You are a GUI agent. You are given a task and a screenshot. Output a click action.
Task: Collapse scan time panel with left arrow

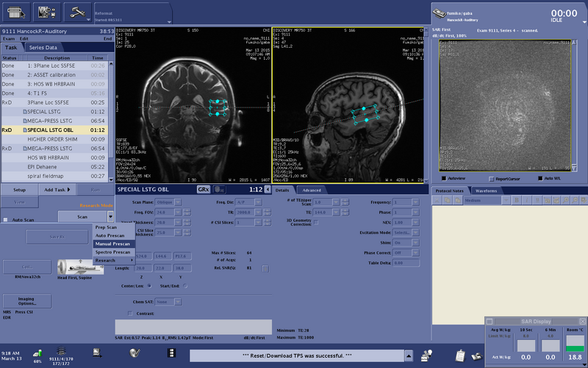[x=268, y=189]
